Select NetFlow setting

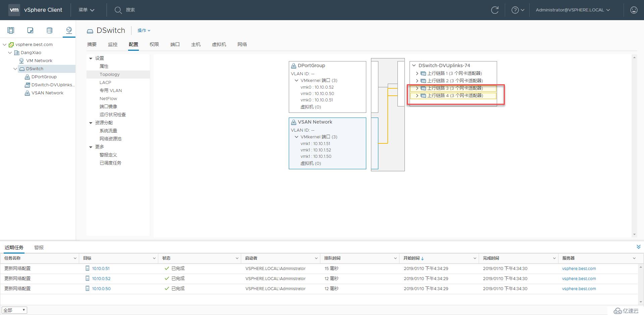(108, 98)
